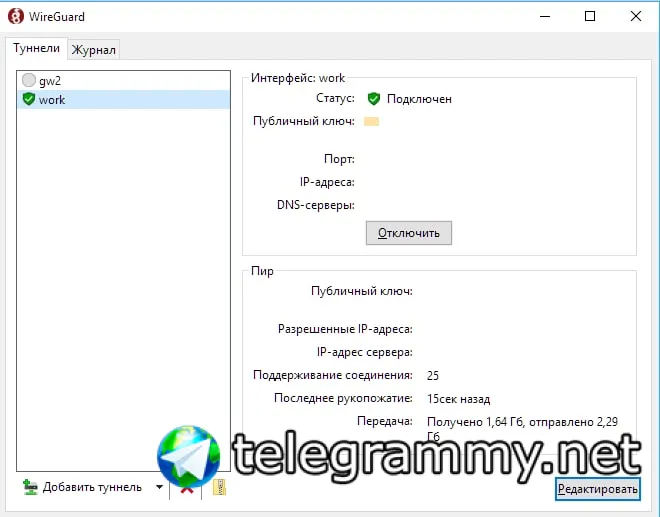Close the WireGuard window
The width and height of the screenshot is (660, 517).
point(636,16)
